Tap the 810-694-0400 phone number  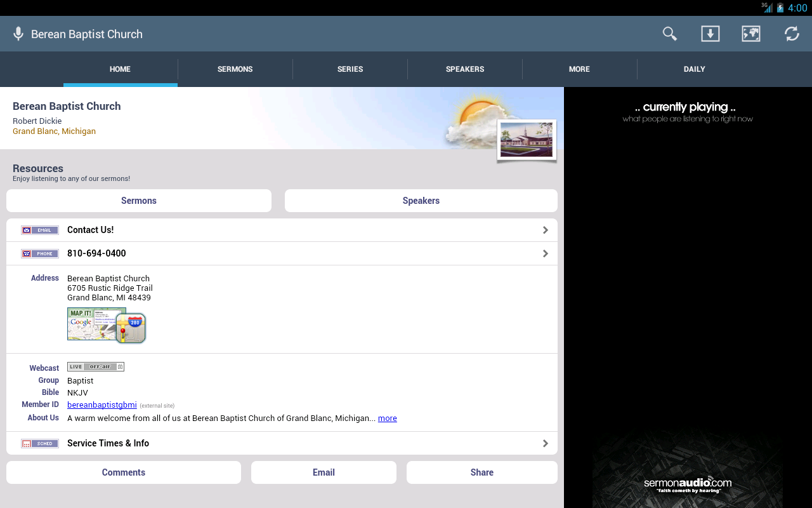96,253
